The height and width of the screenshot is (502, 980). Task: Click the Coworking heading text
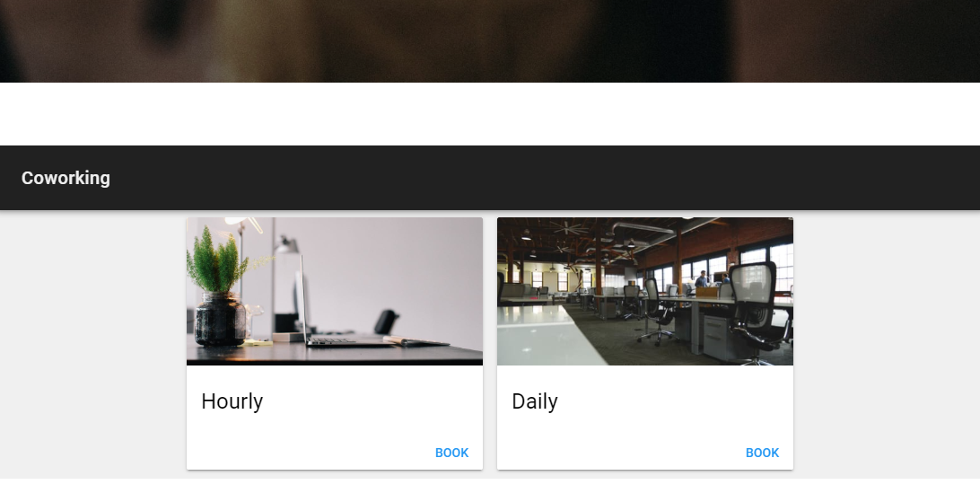[66, 178]
